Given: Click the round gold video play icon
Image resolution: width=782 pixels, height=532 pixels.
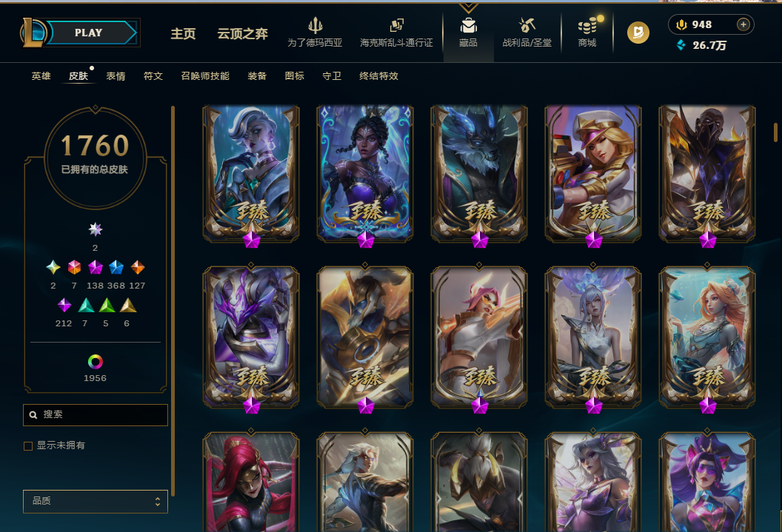Looking at the screenshot, I should pyautogui.click(x=638, y=33).
